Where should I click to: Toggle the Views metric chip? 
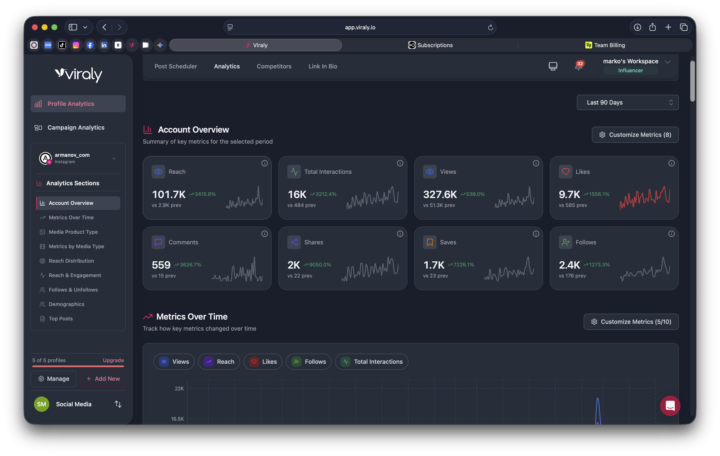pos(174,361)
